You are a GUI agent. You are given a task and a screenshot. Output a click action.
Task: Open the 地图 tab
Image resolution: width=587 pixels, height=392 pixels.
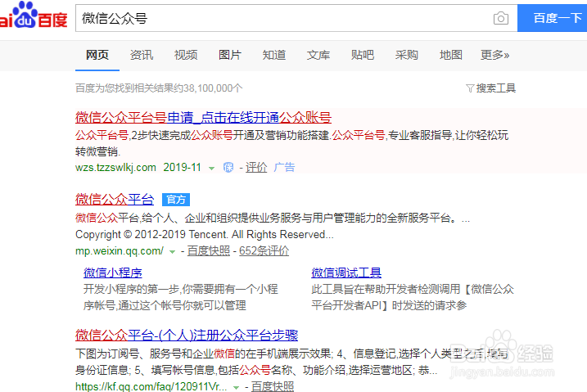[451, 55]
